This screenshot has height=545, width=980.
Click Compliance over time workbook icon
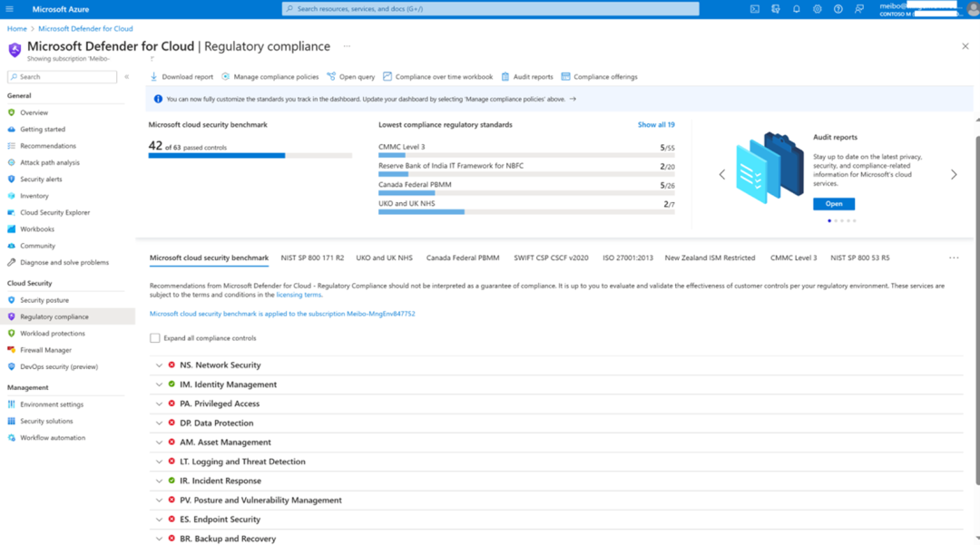(x=387, y=77)
